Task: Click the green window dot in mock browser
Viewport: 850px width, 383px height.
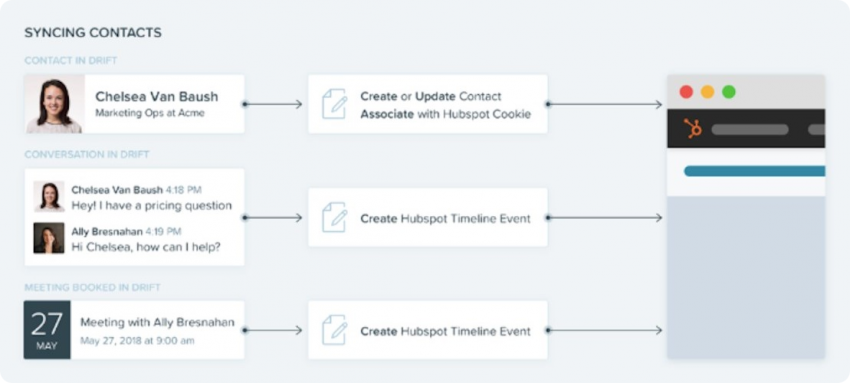Action: pos(729,92)
